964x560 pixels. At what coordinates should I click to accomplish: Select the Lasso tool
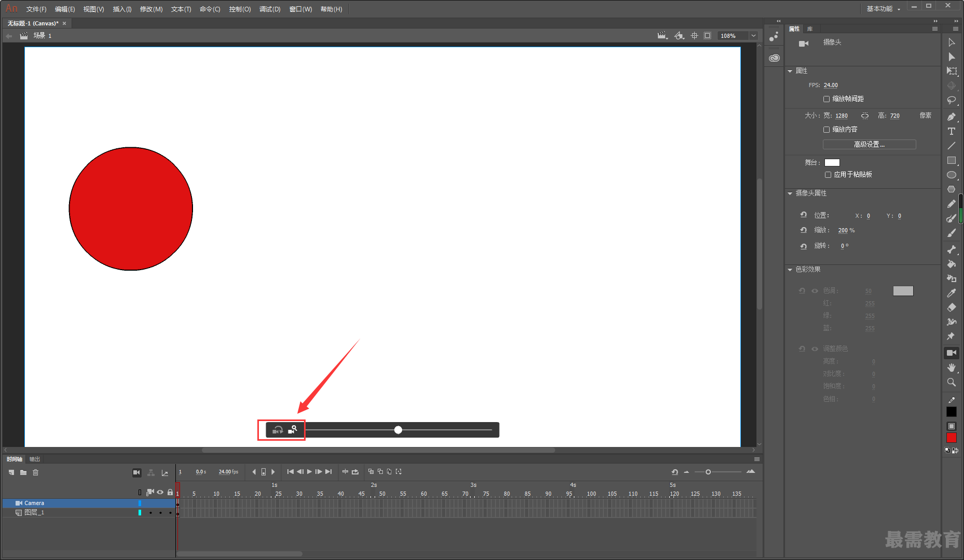click(951, 100)
